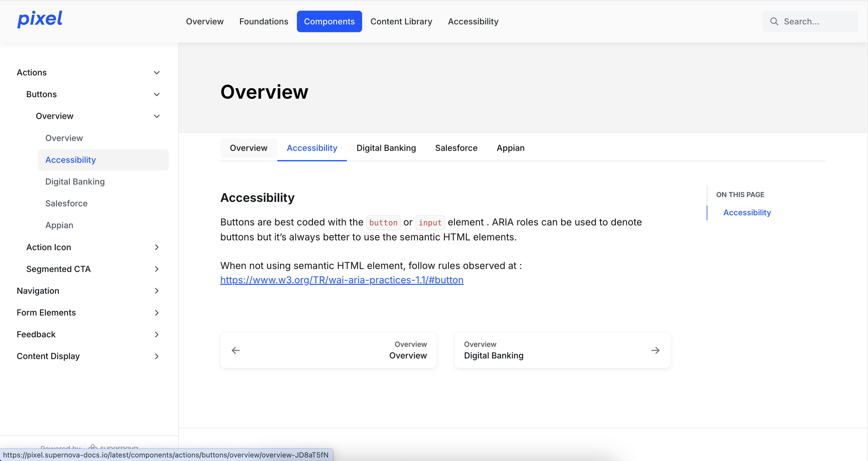Click the search magnifier icon
Screen dimensions: 868x461
pyautogui.click(x=774, y=22)
